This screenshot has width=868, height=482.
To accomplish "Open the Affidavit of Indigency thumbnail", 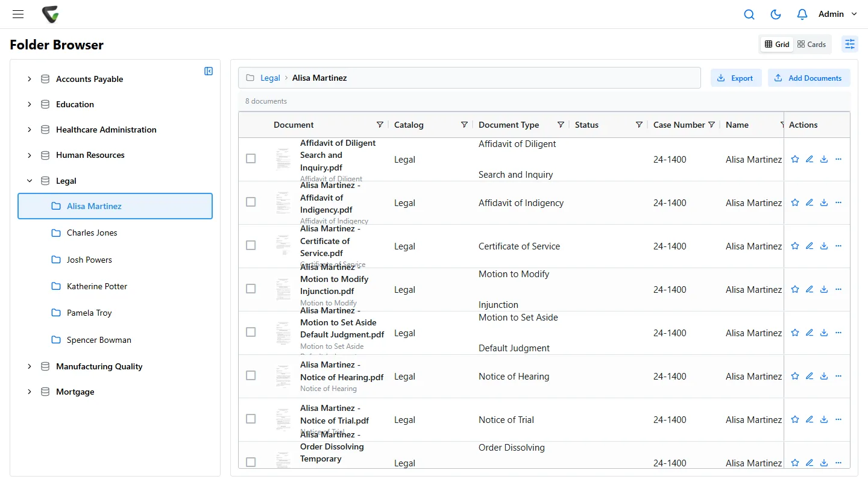I will pos(283,202).
